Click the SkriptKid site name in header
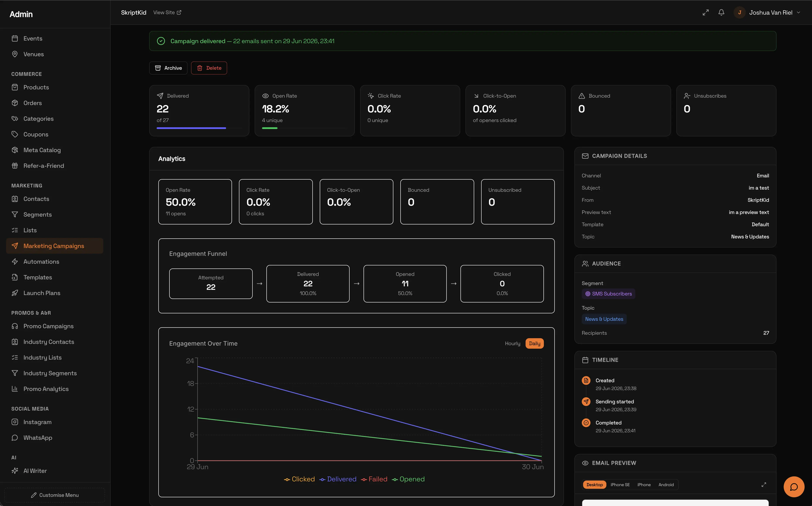Screen dimensions: 812x506 point(134,12)
